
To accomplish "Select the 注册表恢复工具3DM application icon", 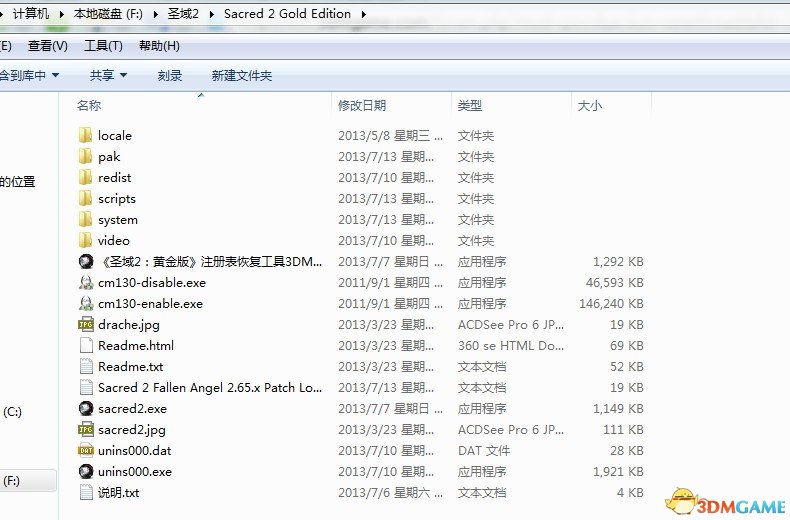I will click(86, 261).
